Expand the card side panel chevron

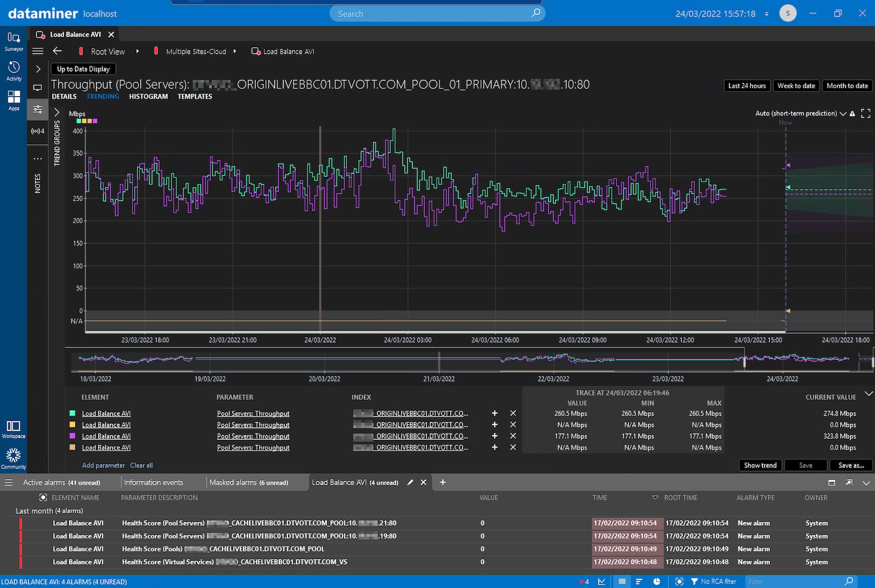pyautogui.click(x=38, y=69)
